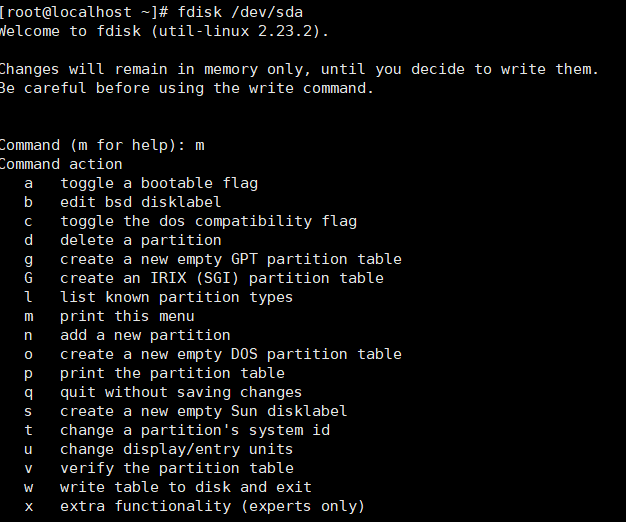Select 'toggle the dos compatibility flag' text
Viewport: 626px width, 522px height.
(x=208, y=221)
